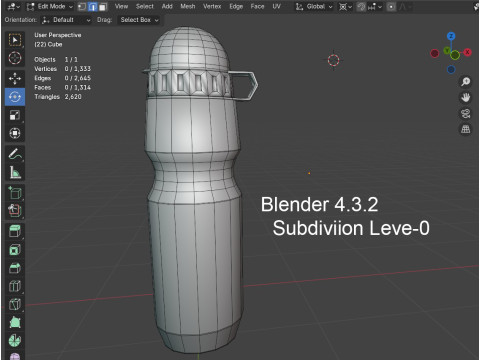Open the Face menu
This screenshot has width=480, height=360.
257,6
